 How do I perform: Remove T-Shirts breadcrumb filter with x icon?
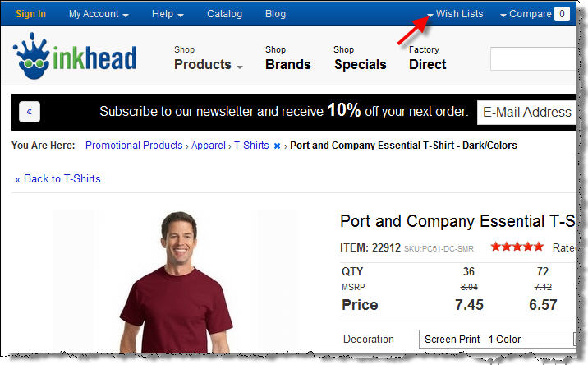(x=277, y=146)
